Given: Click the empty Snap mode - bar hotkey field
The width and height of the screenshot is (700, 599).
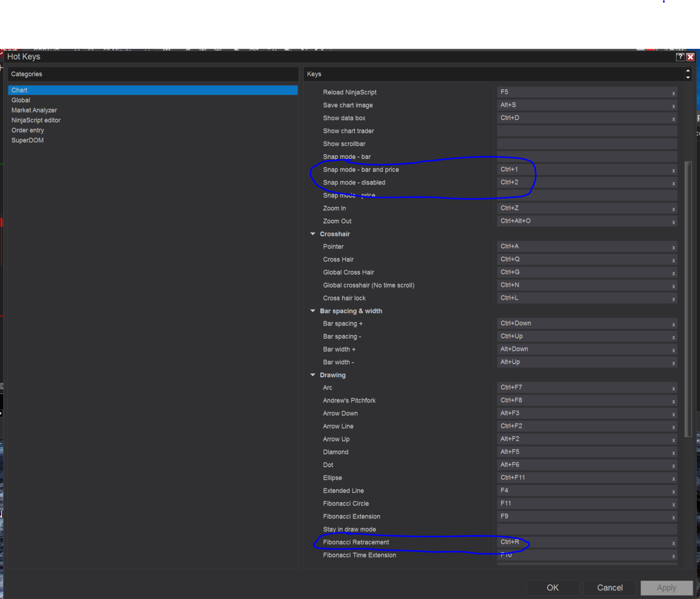Looking at the screenshot, I should point(587,157).
